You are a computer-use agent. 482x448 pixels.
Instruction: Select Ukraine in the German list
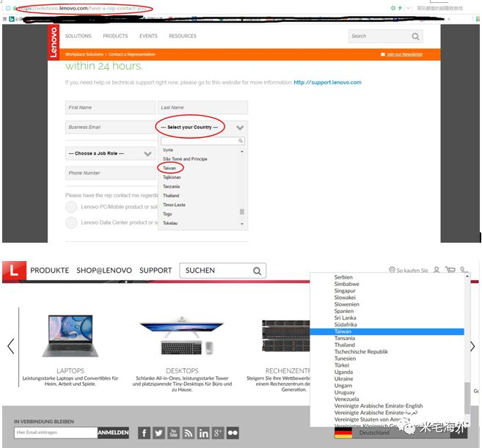pos(343,379)
